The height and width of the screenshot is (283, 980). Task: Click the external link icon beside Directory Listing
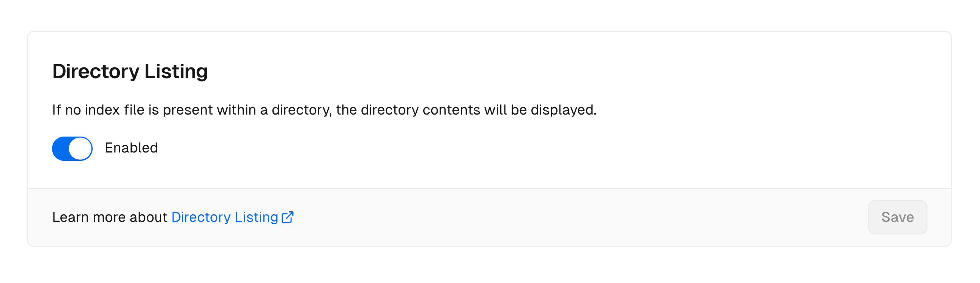(x=288, y=217)
